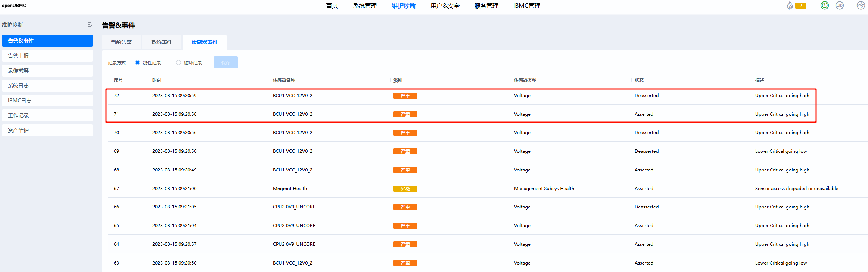Open 系统日志 in the sidebar

[47, 86]
